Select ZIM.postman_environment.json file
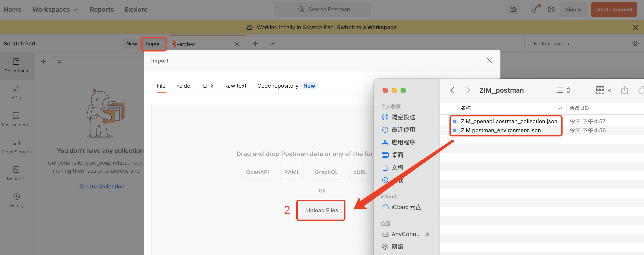 500,130
